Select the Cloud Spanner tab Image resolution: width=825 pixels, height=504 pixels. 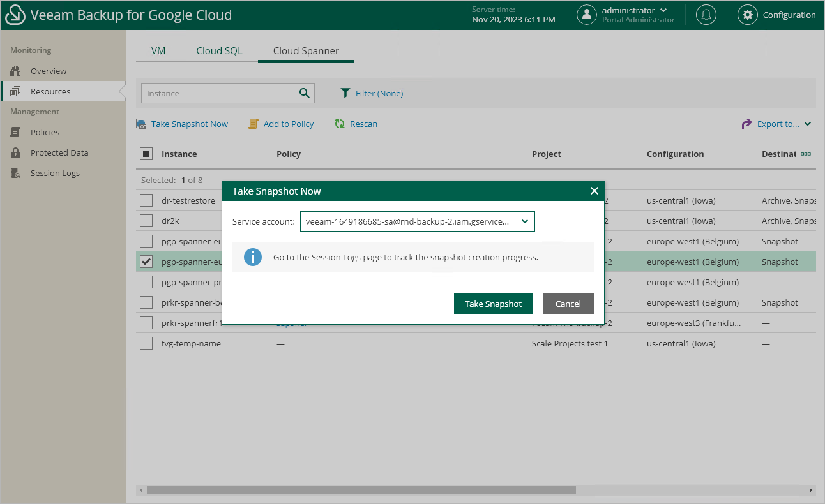pos(306,50)
